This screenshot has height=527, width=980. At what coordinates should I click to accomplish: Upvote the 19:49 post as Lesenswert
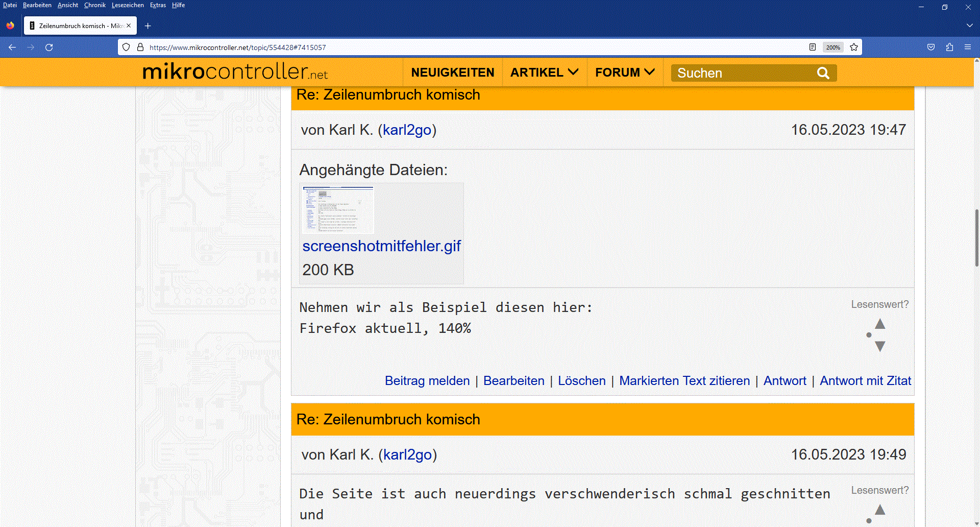[880, 510]
